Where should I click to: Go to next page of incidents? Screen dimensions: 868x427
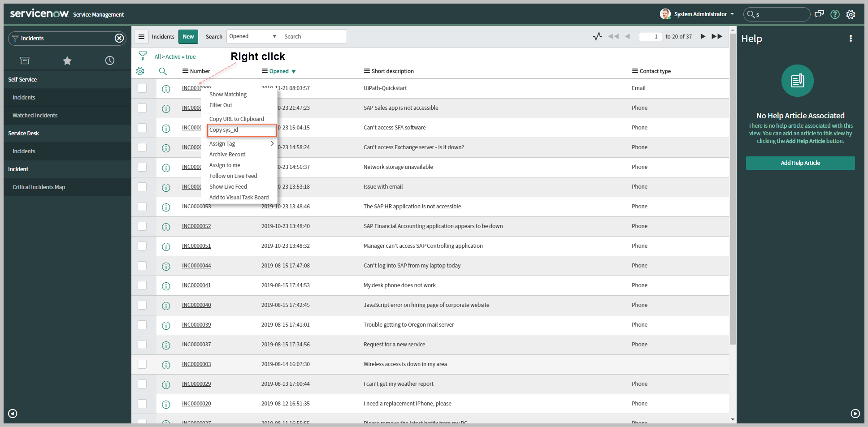tap(703, 36)
